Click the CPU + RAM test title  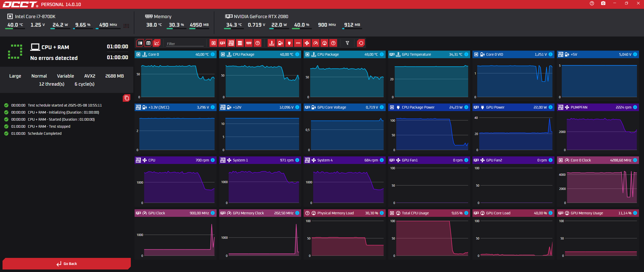(55, 47)
